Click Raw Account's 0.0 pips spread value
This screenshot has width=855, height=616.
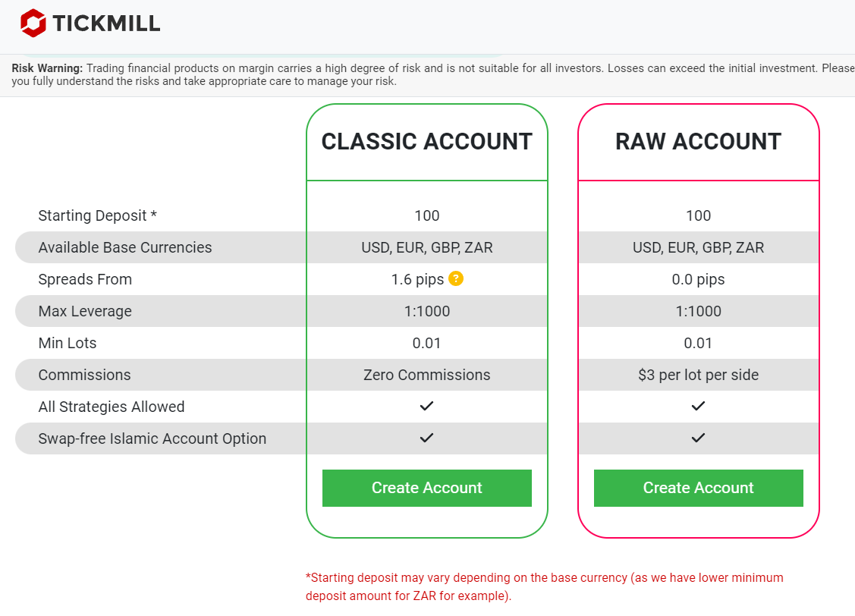click(x=698, y=279)
